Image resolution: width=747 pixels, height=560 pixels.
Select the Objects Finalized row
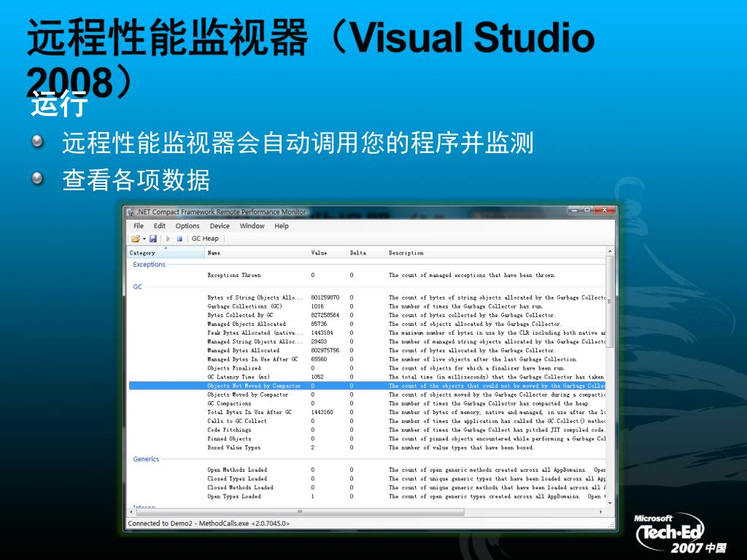click(x=368, y=368)
